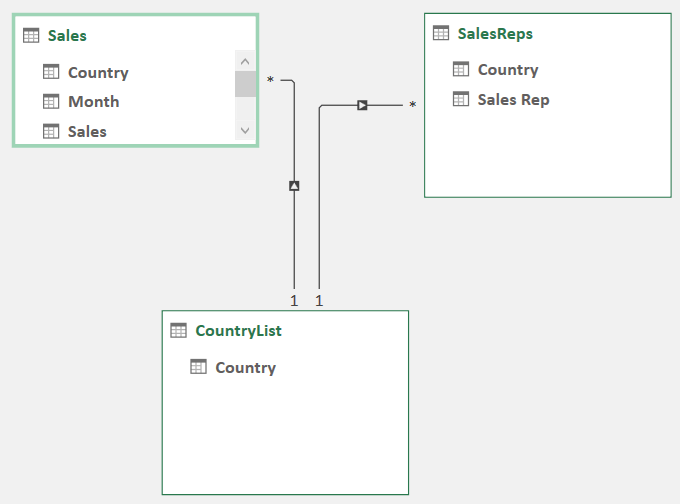Click the Month column icon in Sales table

[52, 101]
